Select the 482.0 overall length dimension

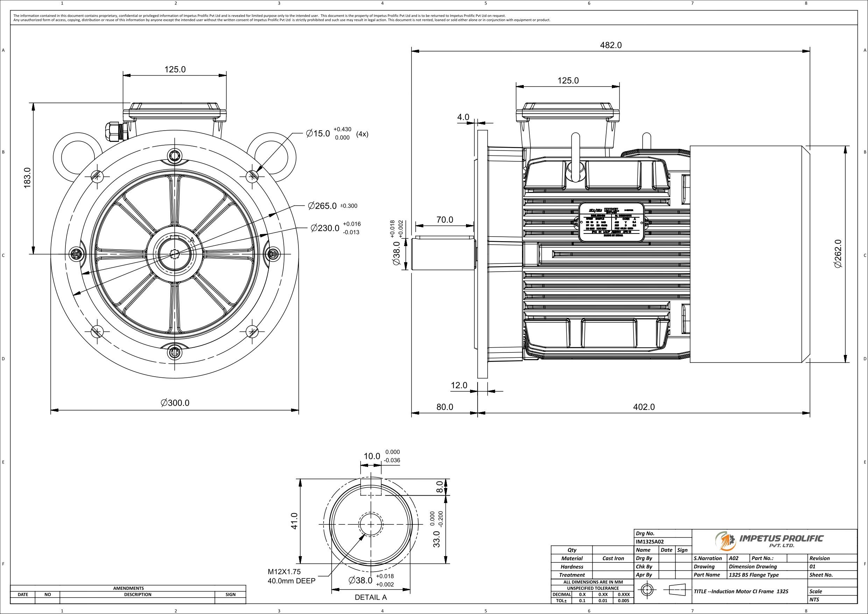pyautogui.click(x=611, y=45)
